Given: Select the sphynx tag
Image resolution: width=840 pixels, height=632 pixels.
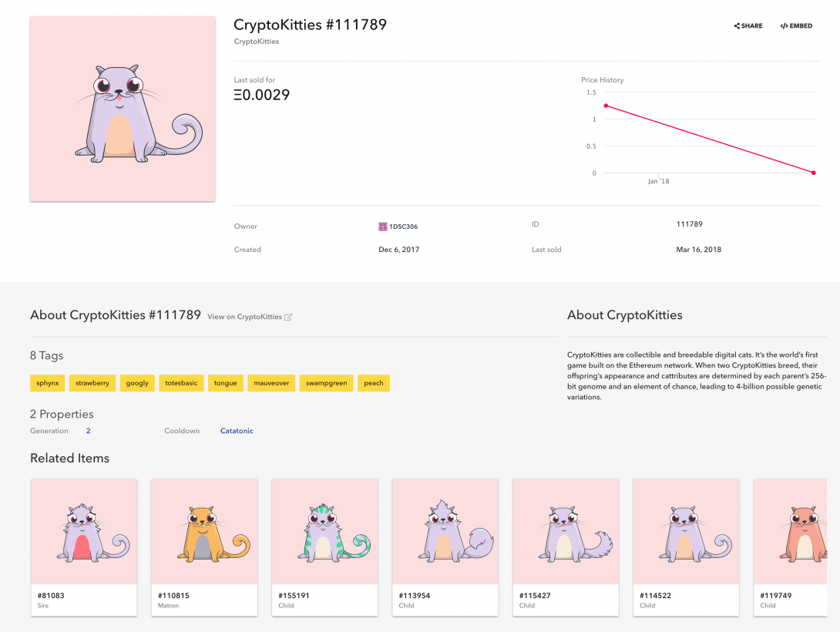Looking at the screenshot, I should pos(48,383).
